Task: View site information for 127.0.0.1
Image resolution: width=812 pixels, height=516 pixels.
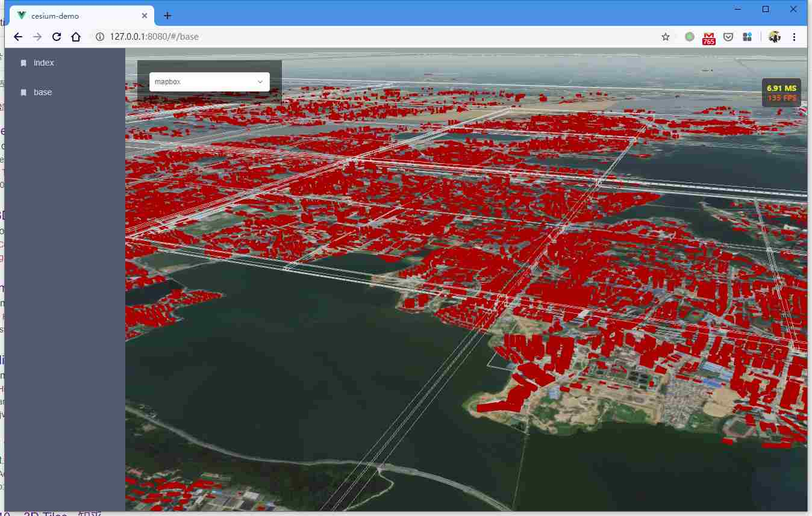Action: coord(100,37)
